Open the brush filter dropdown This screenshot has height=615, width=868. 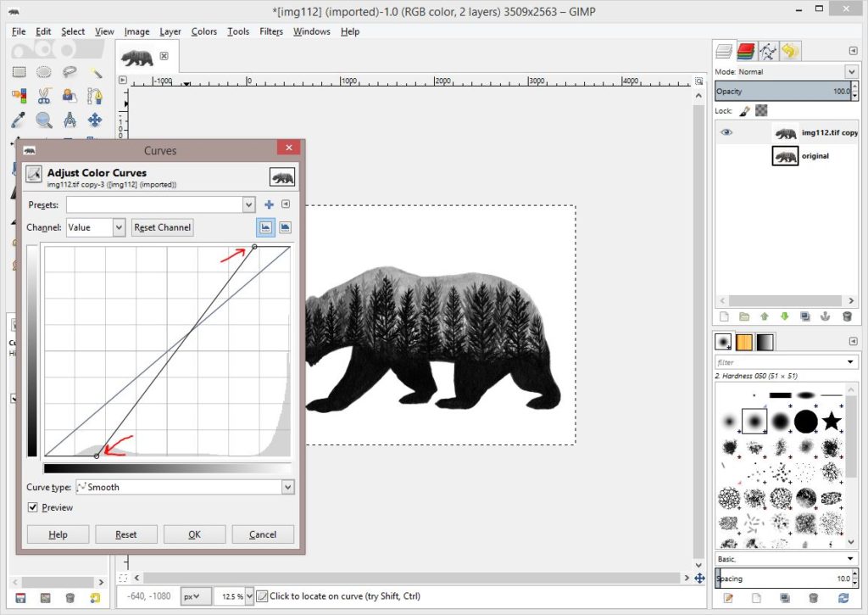tap(850, 362)
